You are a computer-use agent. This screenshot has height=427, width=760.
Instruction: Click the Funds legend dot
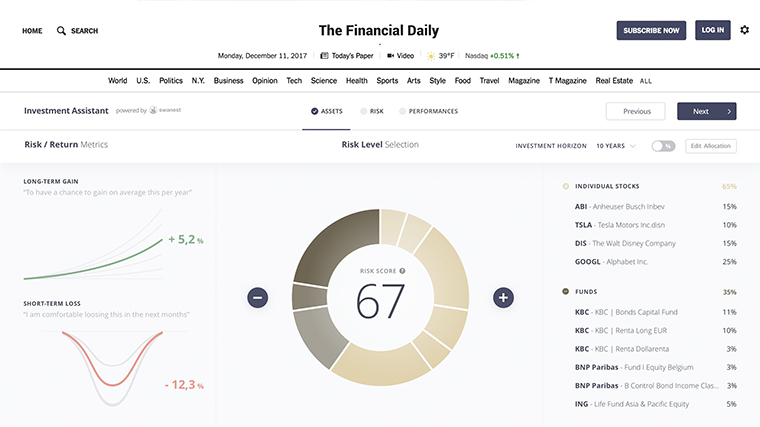(566, 291)
